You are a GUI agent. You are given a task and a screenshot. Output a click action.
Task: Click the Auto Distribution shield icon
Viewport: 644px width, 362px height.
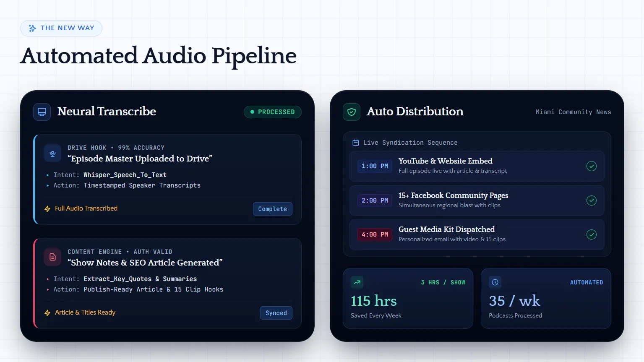click(352, 112)
